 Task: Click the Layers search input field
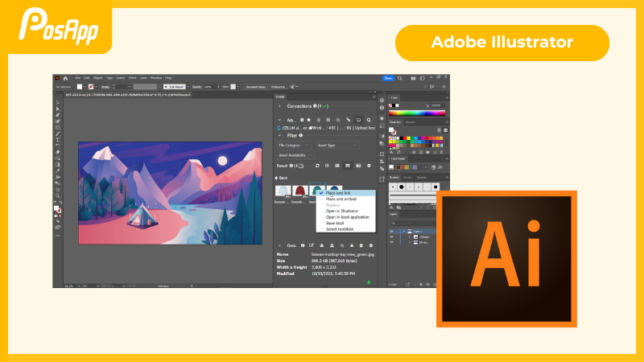click(412, 224)
